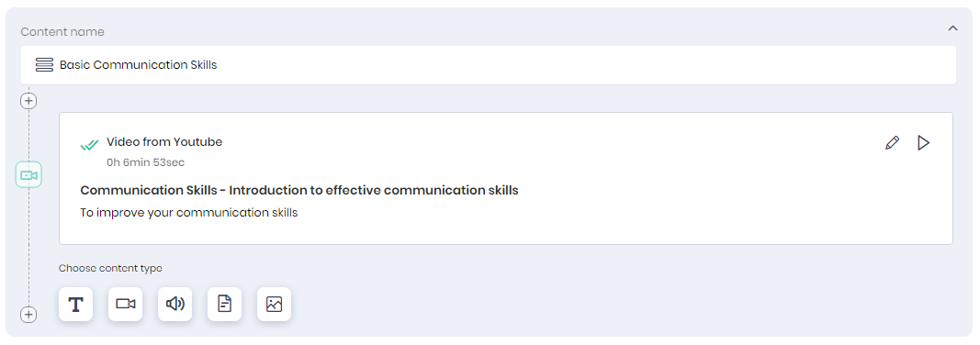Click the Content name label
980x345 pixels.
pos(62,32)
